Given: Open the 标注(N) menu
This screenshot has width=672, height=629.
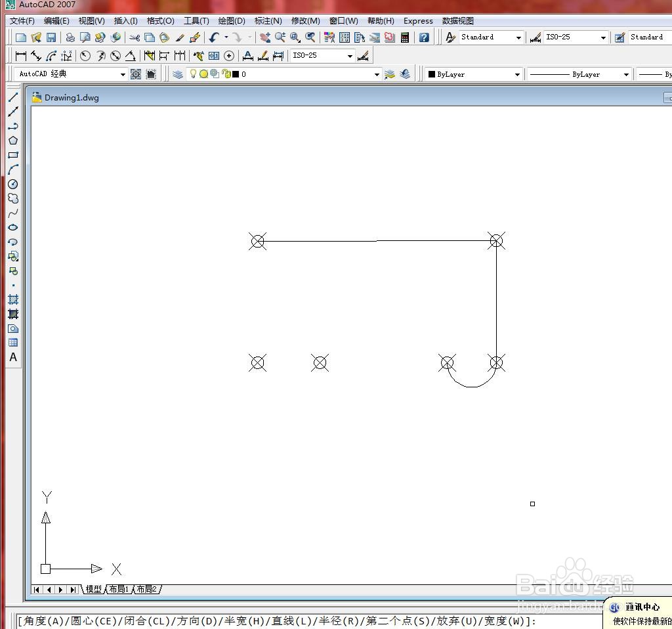Looking at the screenshot, I should point(268,21).
